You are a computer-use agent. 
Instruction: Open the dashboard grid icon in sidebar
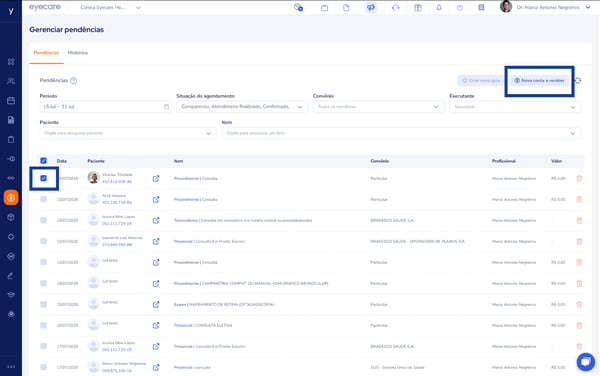11,62
